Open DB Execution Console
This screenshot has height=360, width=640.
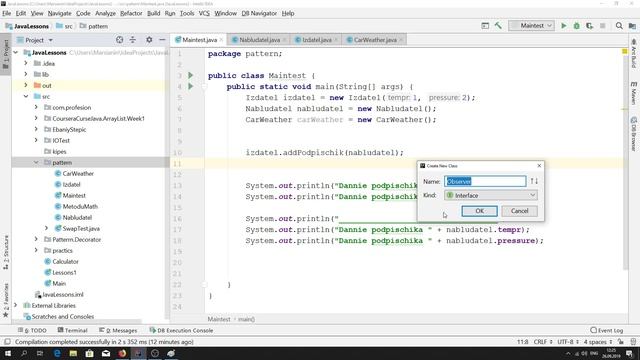pyautogui.click(x=181, y=330)
